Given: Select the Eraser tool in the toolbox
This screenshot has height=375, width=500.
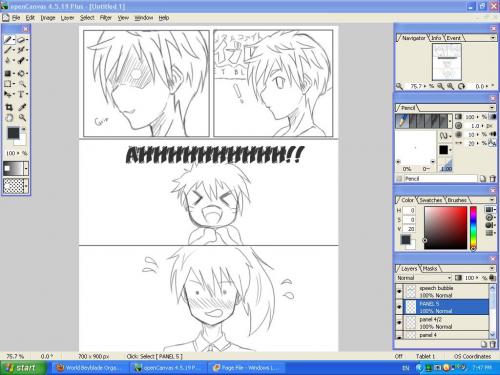Looking at the screenshot, I should (21, 40).
